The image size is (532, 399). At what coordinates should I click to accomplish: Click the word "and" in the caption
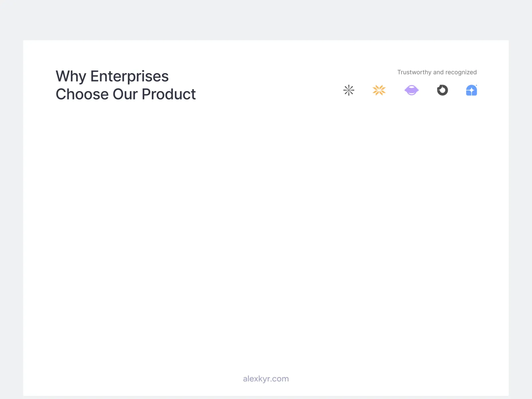click(438, 72)
